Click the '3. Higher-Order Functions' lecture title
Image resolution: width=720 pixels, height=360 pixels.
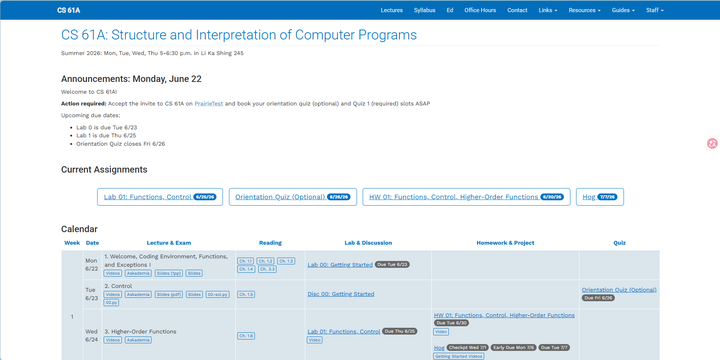[141, 332]
